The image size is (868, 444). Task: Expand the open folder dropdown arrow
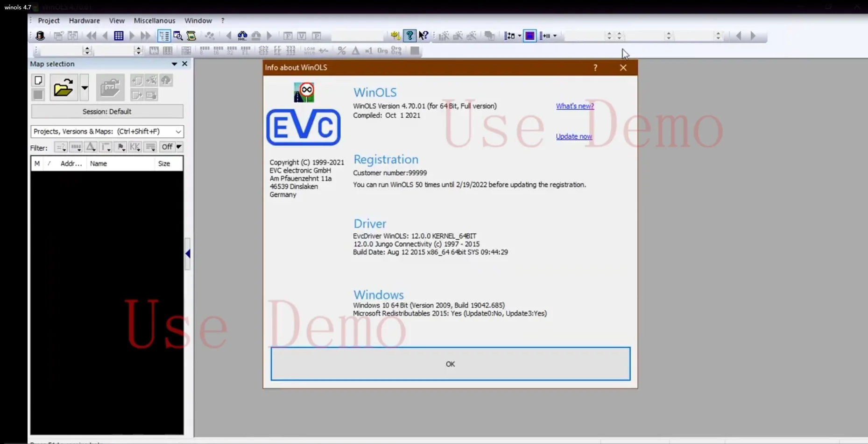tap(85, 87)
